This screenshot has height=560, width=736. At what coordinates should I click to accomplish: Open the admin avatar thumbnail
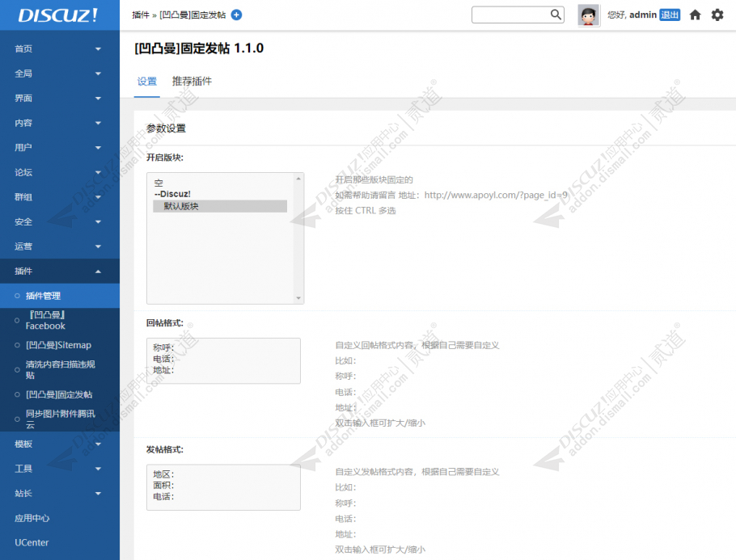point(589,15)
